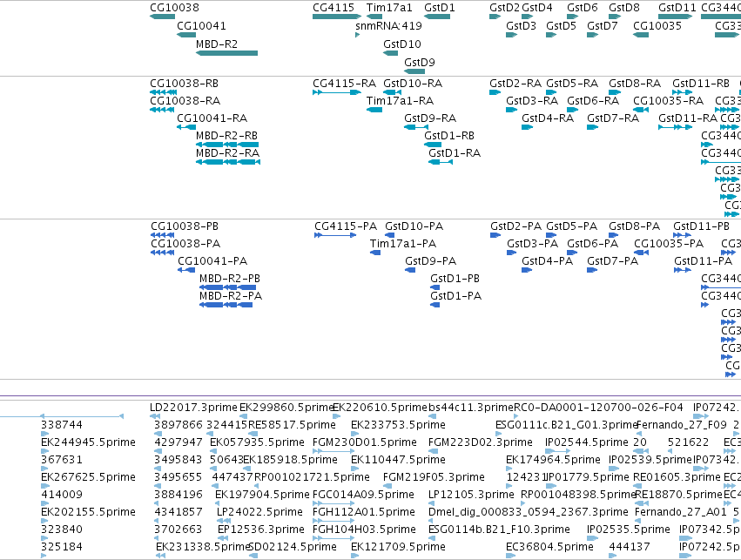This screenshot has width=741, height=560.
Task: Select EST ESG0114b.B21_F10.3prime
Action: [432, 539]
